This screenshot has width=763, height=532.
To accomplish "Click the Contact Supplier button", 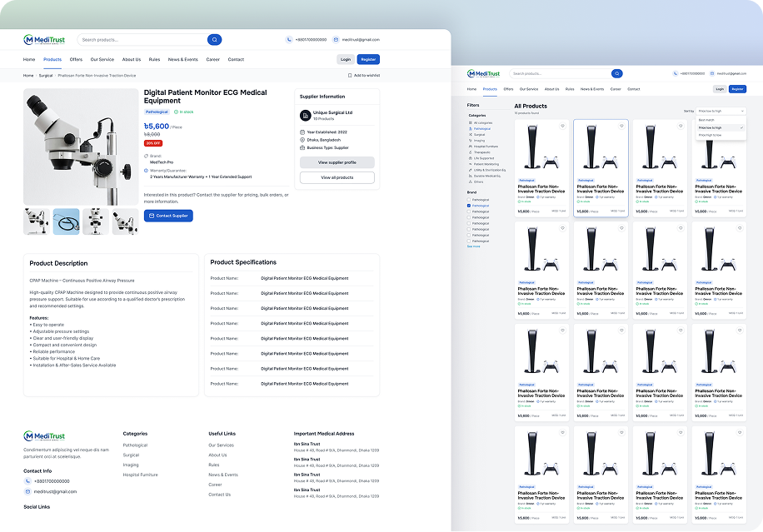I will click(168, 216).
